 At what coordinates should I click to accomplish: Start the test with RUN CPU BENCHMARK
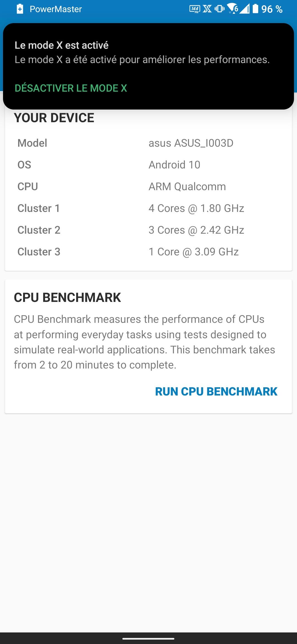click(x=216, y=391)
